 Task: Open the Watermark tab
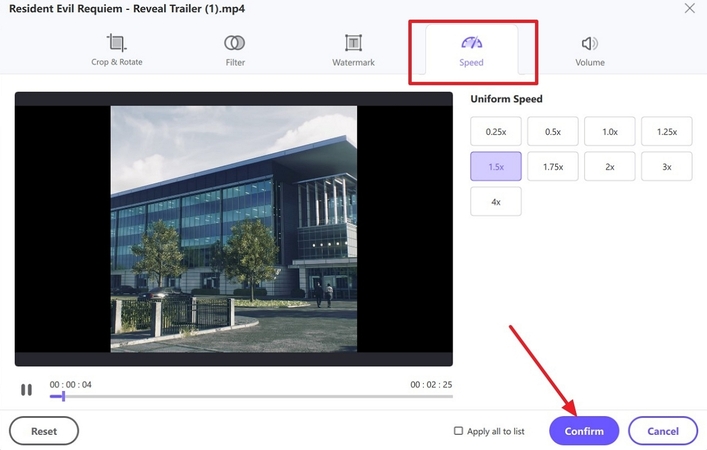point(354,51)
